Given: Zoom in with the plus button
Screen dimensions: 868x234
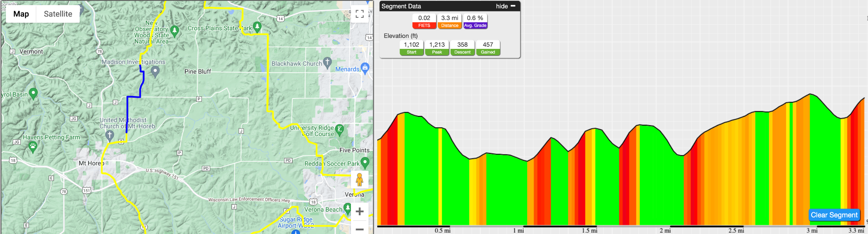Looking at the screenshot, I should point(359,211).
